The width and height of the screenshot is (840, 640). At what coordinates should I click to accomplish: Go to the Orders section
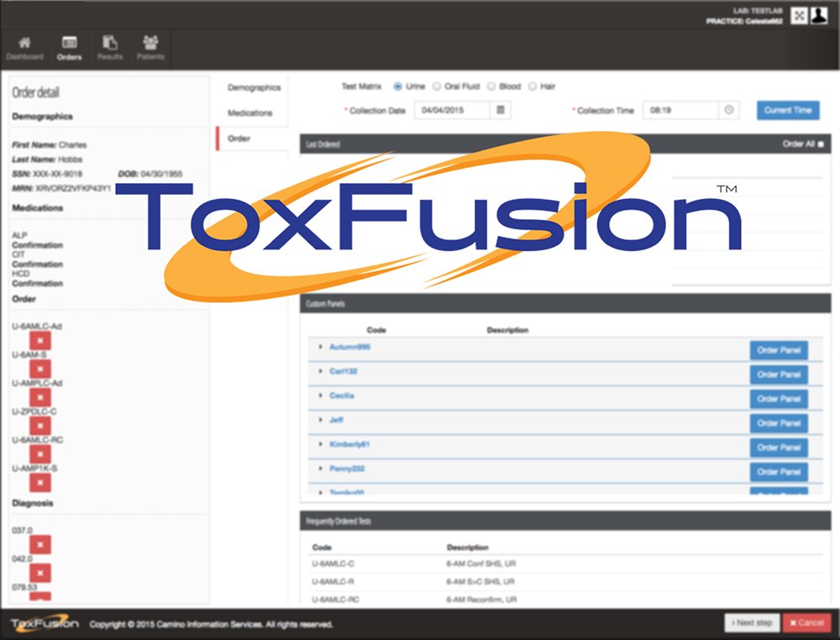click(x=69, y=48)
